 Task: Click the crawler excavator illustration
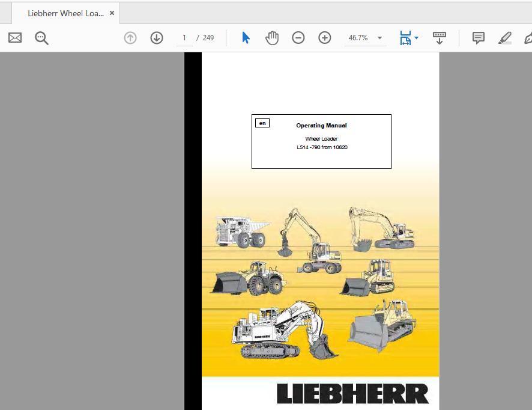[381, 229]
